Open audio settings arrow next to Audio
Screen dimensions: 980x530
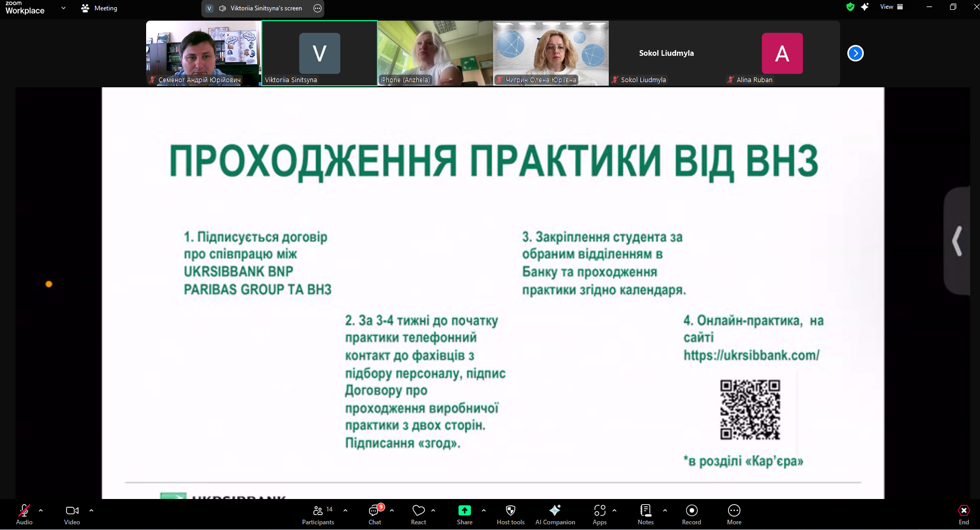(41, 510)
